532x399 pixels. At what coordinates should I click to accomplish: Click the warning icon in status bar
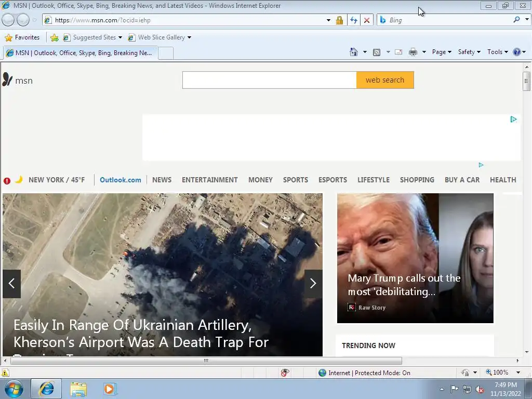coord(5,373)
